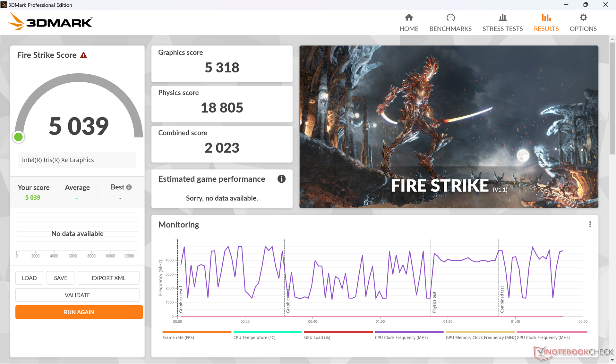Click info icon next to Estimated game performance

coord(281,179)
